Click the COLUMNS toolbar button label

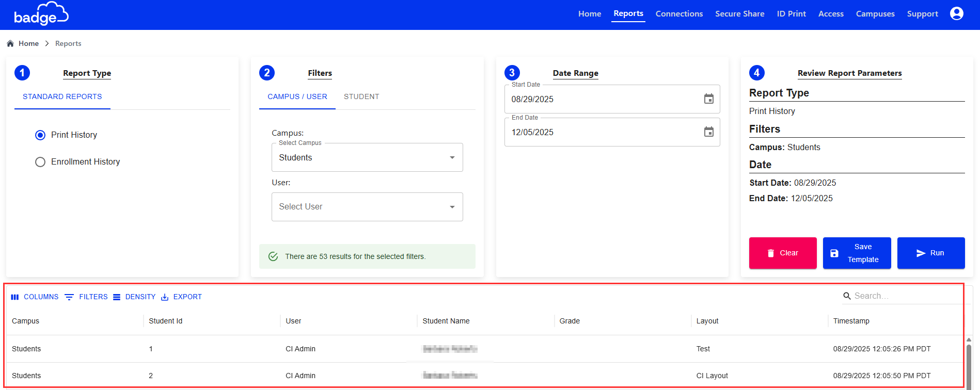coord(41,297)
